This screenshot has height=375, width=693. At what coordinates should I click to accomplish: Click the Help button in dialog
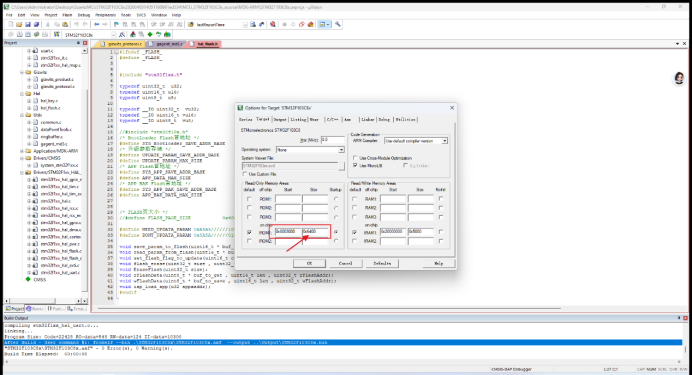click(x=438, y=263)
